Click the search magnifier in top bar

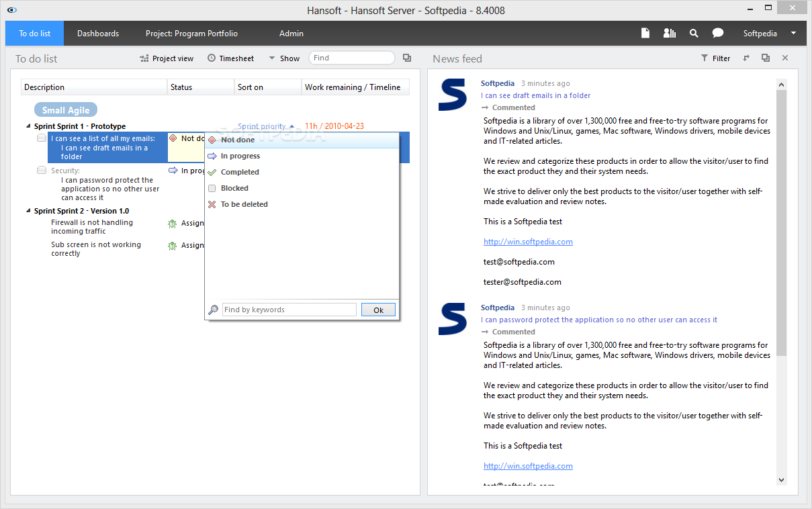pyautogui.click(x=694, y=33)
